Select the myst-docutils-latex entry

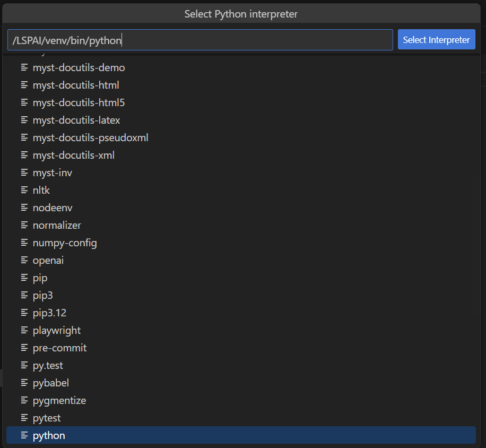[76, 120]
